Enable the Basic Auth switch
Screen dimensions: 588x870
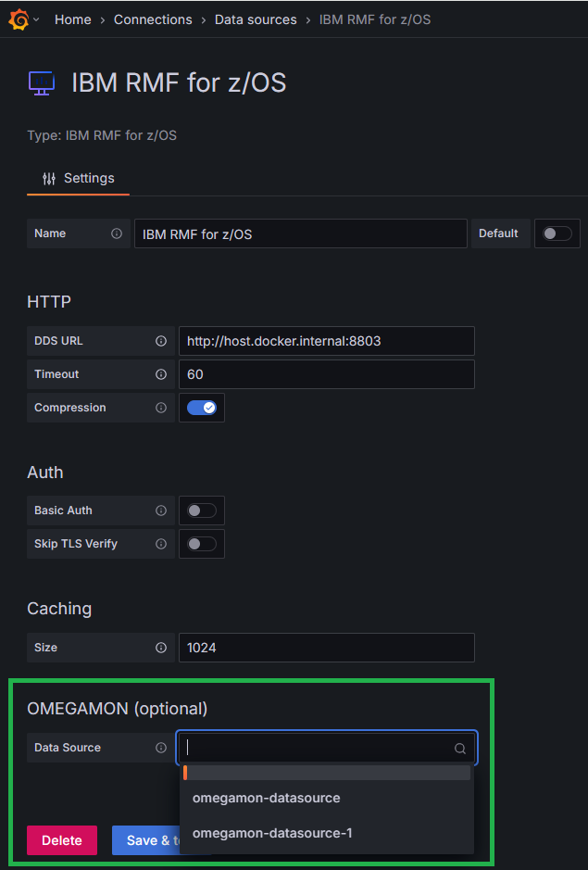pos(202,511)
